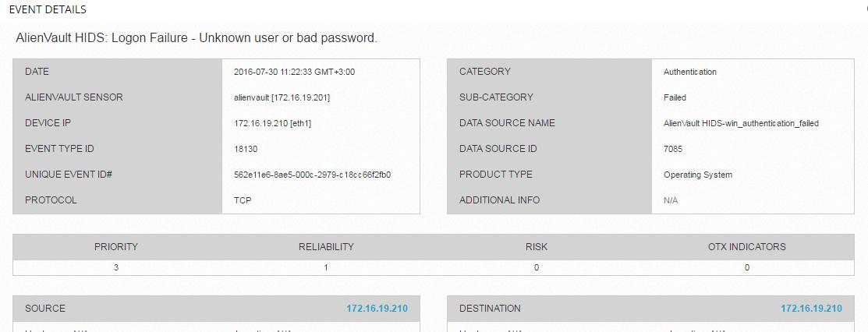Image resolution: width=868 pixels, height=332 pixels.
Task: Click the RISK column header
Action: pyautogui.click(x=537, y=247)
